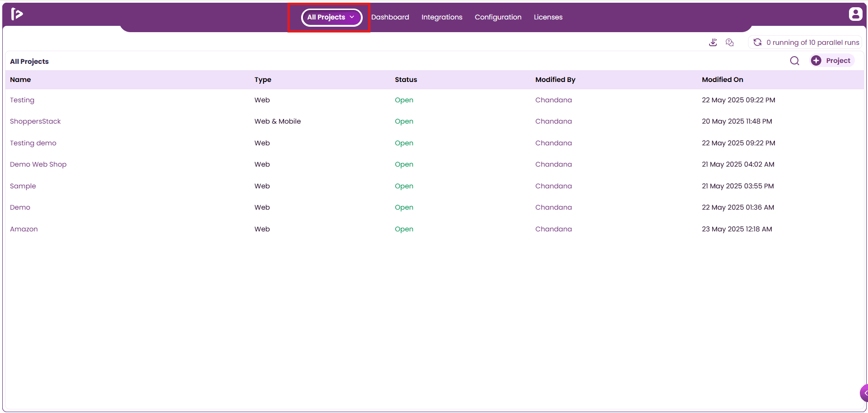Open the Integrations tab
Viewport: 868px width, 413px height.
441,17
